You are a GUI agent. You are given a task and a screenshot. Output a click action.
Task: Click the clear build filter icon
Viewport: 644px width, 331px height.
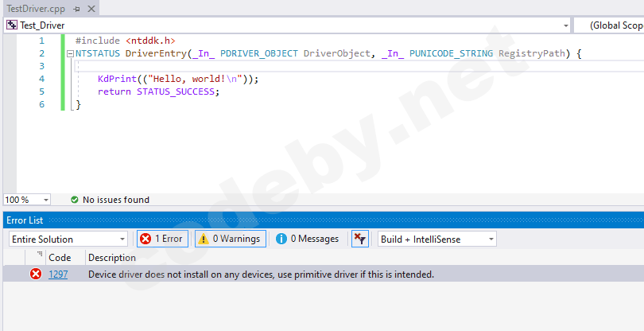(360, 239)
